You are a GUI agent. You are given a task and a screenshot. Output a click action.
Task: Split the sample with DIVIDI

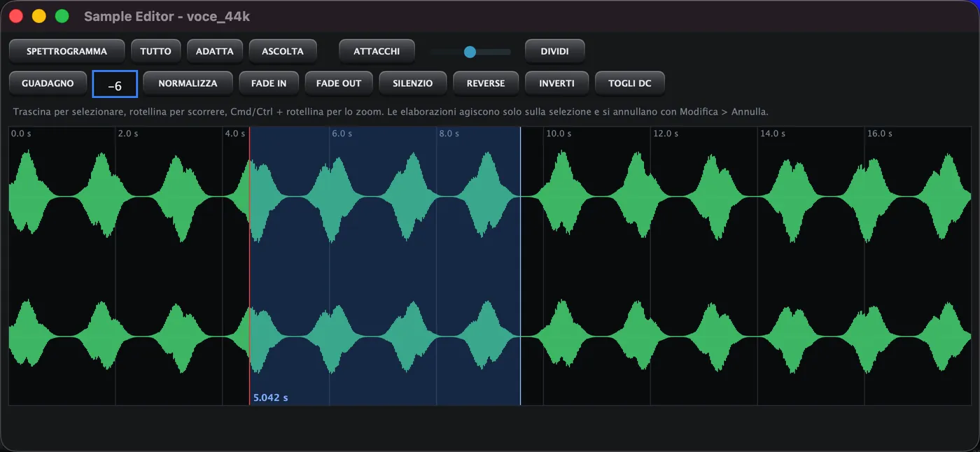[x=555, y=51]
